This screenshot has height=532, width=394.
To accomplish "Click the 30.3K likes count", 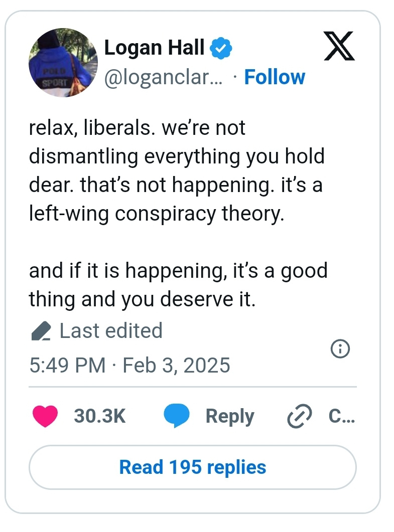I will [x=99, y=416].
